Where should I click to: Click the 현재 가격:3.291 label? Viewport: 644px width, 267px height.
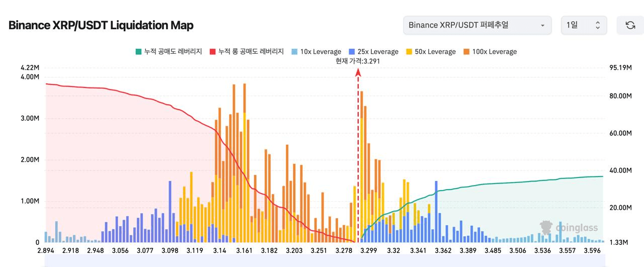[x=358, y=61]
